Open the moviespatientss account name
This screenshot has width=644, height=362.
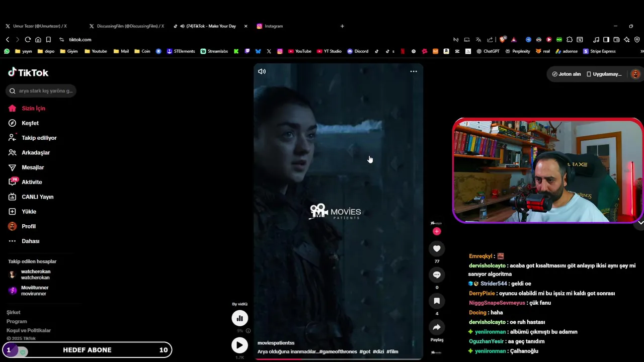tap(276, 343)
